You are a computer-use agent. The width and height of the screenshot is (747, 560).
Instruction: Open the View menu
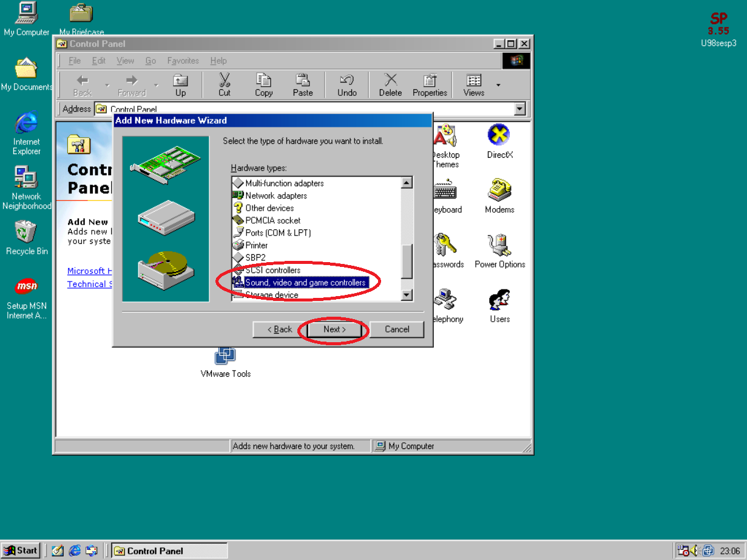tap(125, 61)
